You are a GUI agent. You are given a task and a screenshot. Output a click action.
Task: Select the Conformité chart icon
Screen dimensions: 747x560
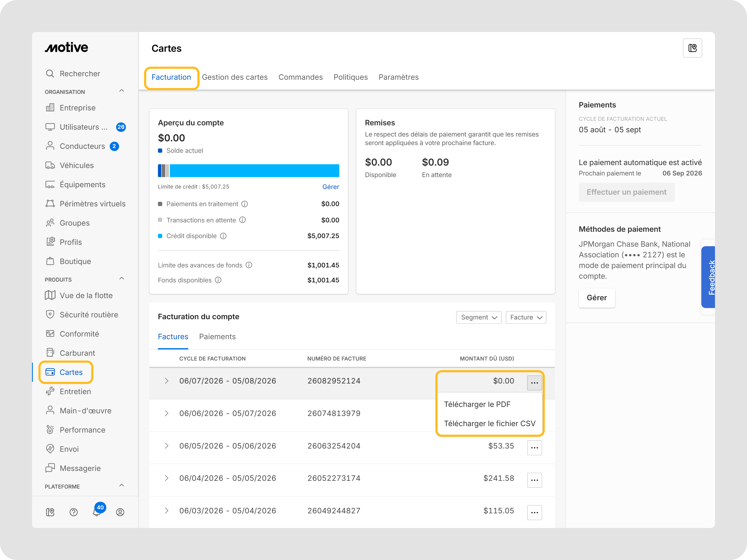[50, 334]
